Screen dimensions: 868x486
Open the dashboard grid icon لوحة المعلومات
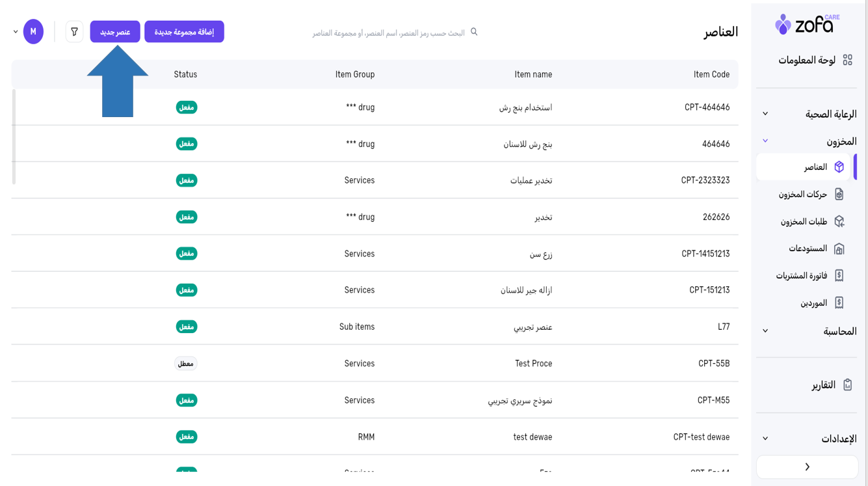[x=847, y=60]
